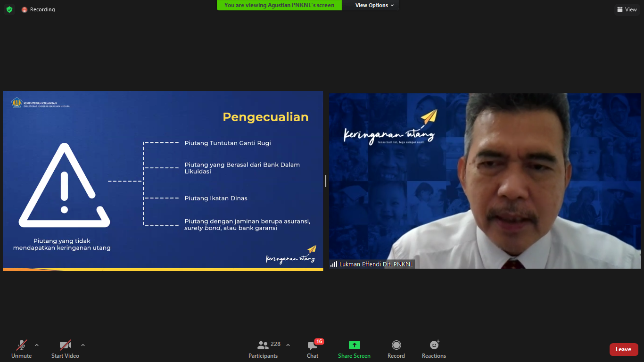The height and width of the screenshot is (362, 644).
Task: Open the Reactions smiley menu
Action: coord(434,345)
